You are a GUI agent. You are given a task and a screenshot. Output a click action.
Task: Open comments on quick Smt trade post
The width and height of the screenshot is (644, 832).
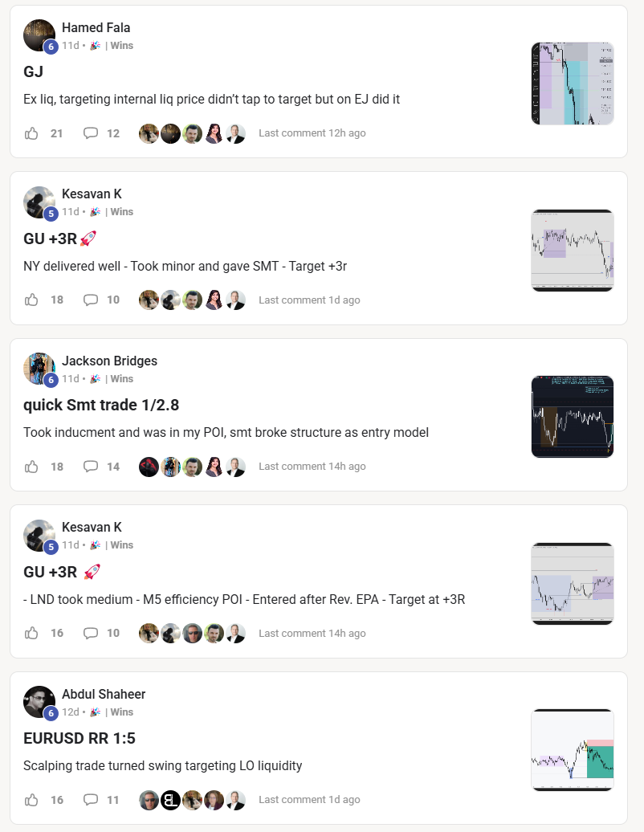tap(91, 467)
